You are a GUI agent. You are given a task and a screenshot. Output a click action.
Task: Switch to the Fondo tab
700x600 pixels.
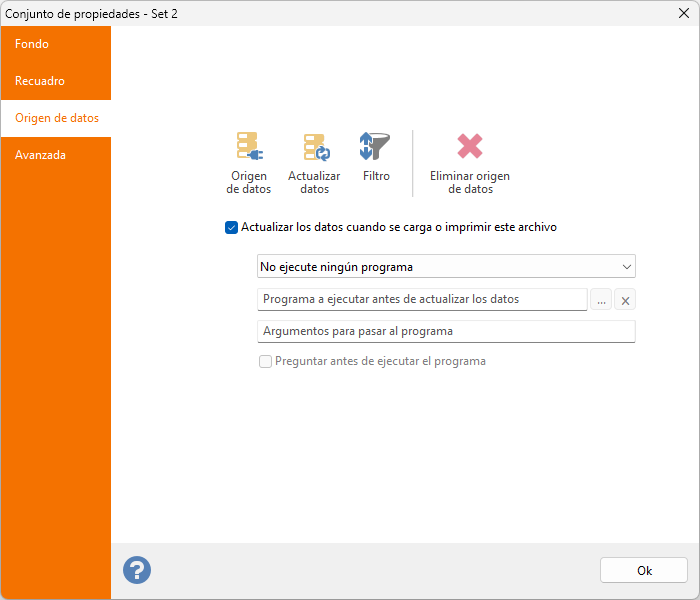point(56,44)
